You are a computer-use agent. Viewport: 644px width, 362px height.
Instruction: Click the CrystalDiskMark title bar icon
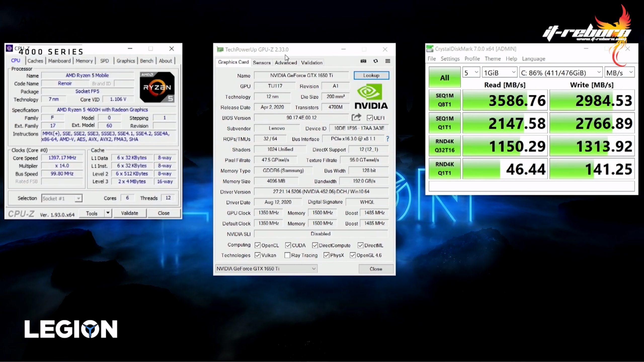pos(430,49)
